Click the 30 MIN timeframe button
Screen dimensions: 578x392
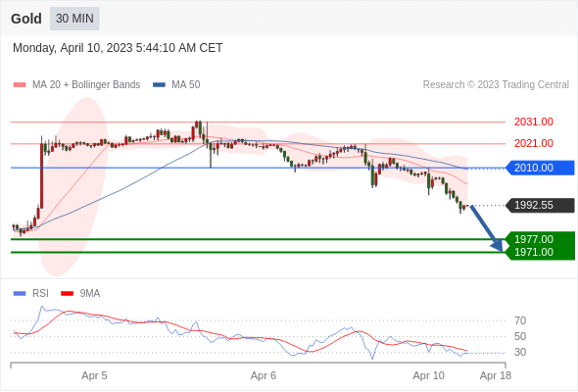coord(74,19)
